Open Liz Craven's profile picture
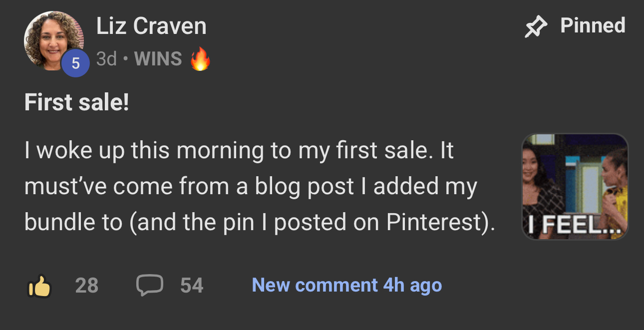644x330 pixels. (54, 41)
